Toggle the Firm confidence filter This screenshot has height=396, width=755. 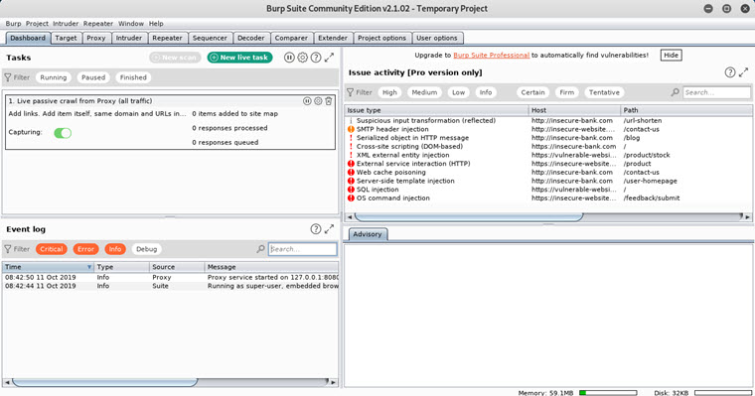click(567, 92)
